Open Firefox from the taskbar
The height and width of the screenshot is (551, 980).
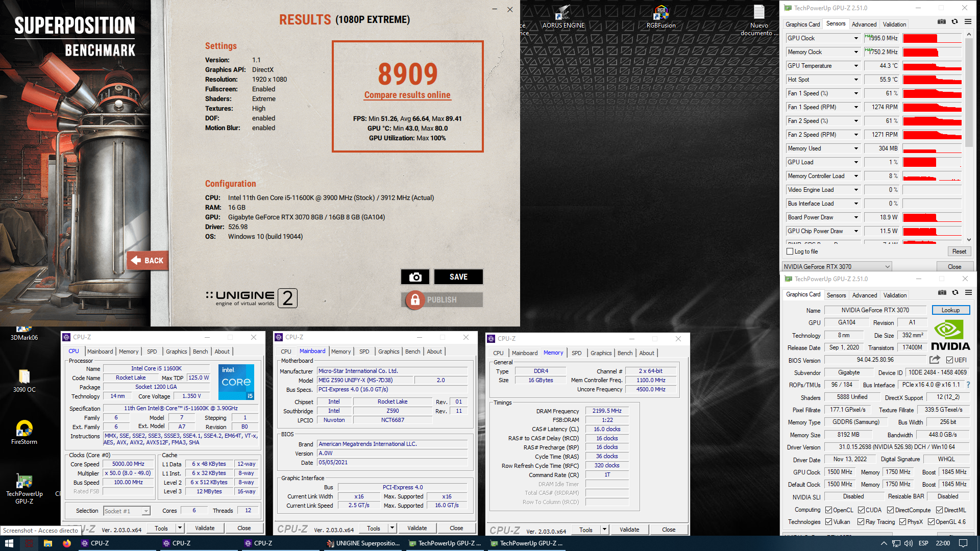pos(67,543)
